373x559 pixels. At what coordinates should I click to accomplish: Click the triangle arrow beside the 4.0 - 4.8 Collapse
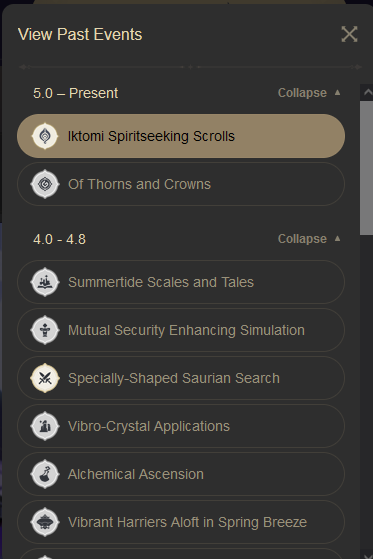pos(337,239)
